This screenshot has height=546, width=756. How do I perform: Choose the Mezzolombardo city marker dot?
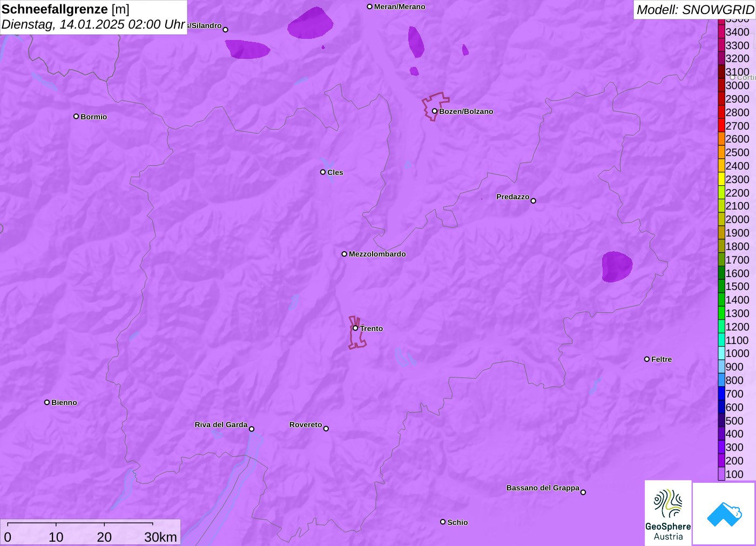click(x=345, y=254)
